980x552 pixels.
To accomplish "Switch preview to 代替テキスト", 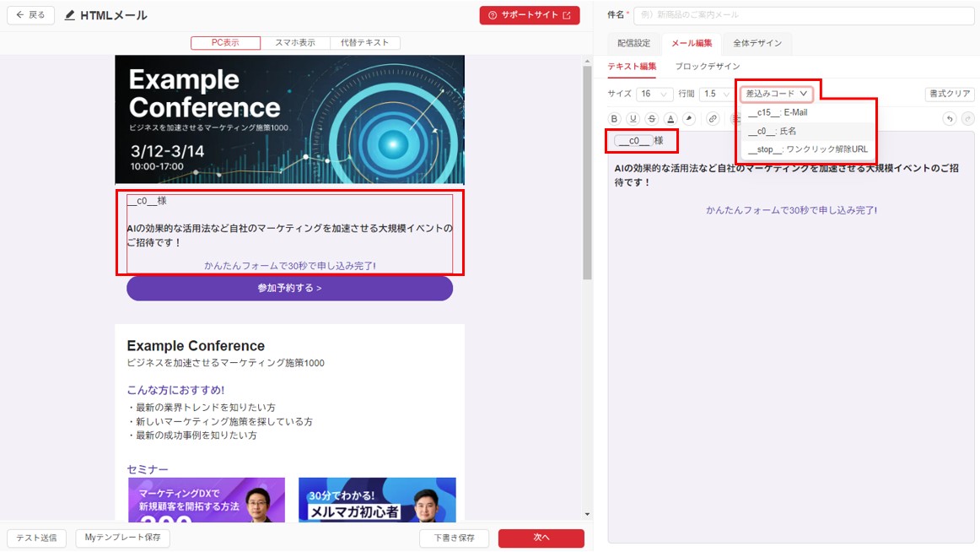I will [x=365, y=42].
